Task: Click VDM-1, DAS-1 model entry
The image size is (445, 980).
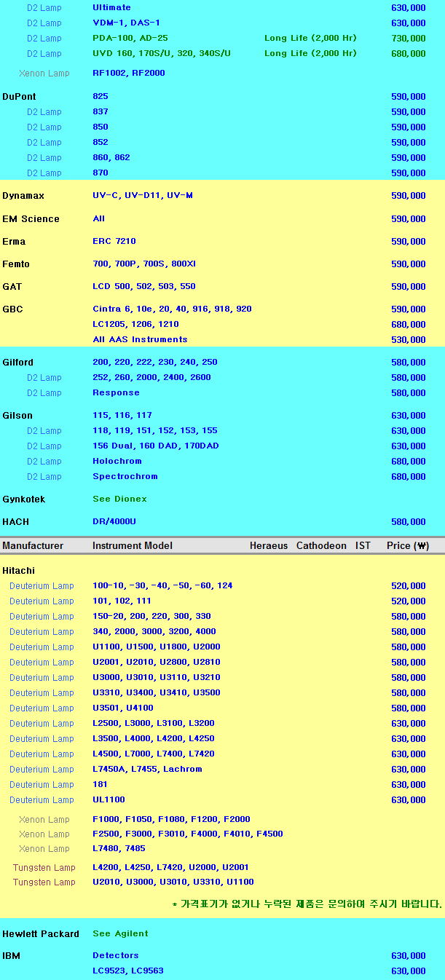Action: point(126,23)
